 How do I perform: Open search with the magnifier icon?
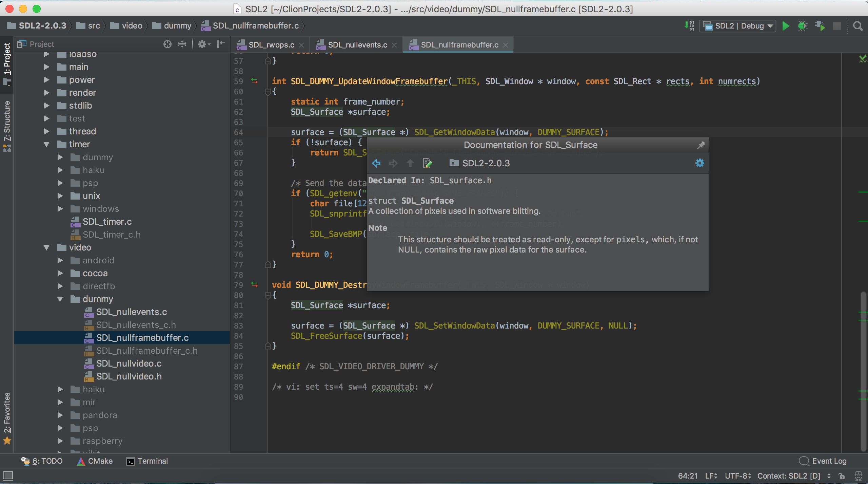pyautogui.click(x=858, y=26)
